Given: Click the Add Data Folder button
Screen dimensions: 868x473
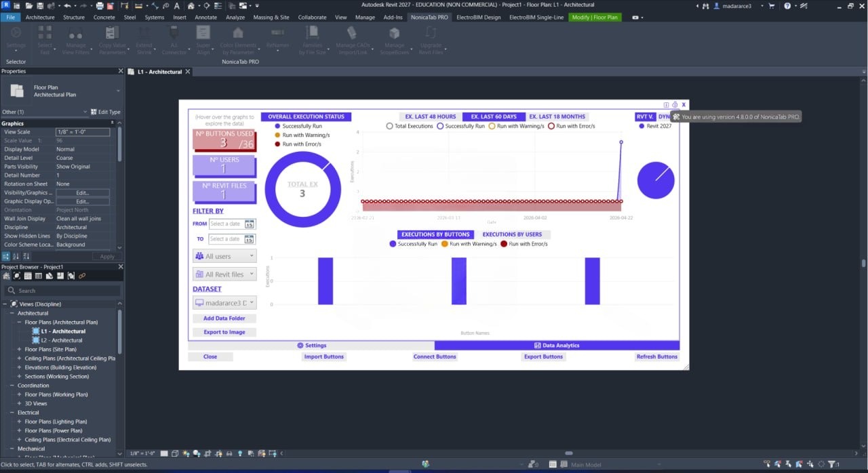Looking at the screenshot, I should coord(224,318).
